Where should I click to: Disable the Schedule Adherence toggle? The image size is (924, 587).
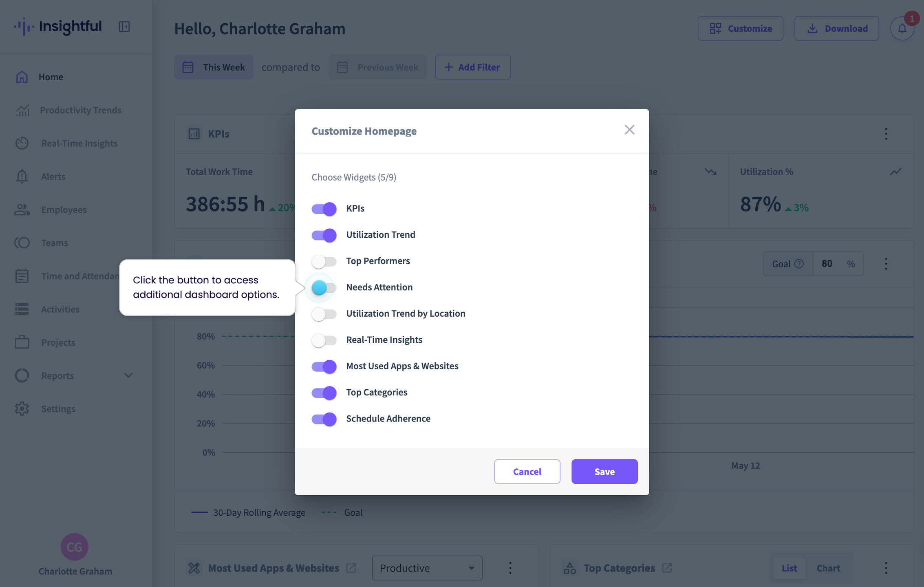324,419
